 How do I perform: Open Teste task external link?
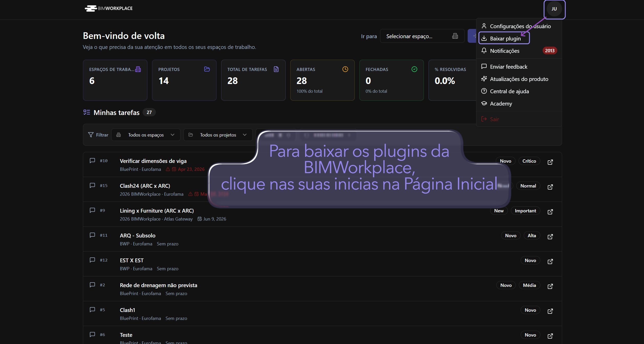point(550,336)
